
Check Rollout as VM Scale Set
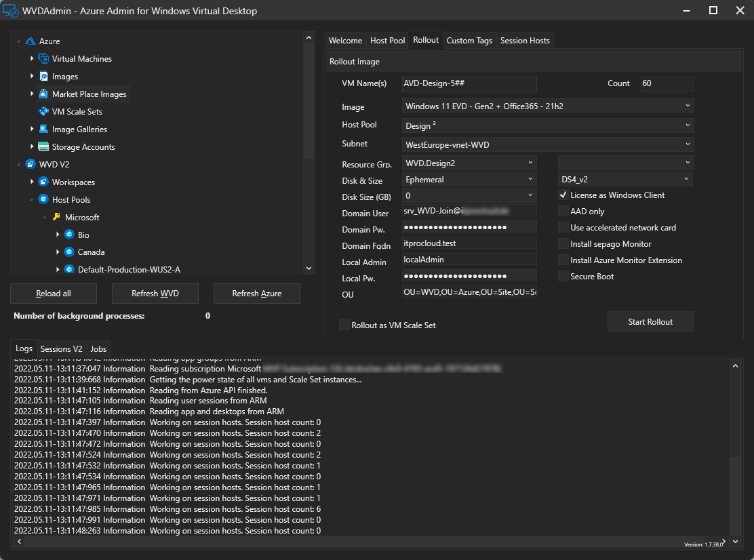click(x=344, y=325)
